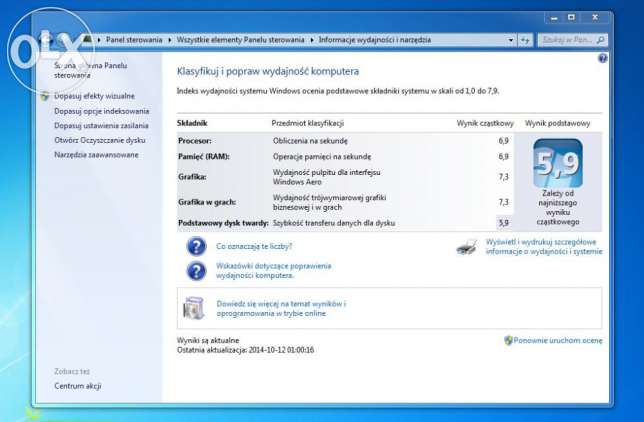Open 'Otwórz Oczyszczanie dysku' link
The width and height of the screenshot is (644, 422).
point(100,140)
